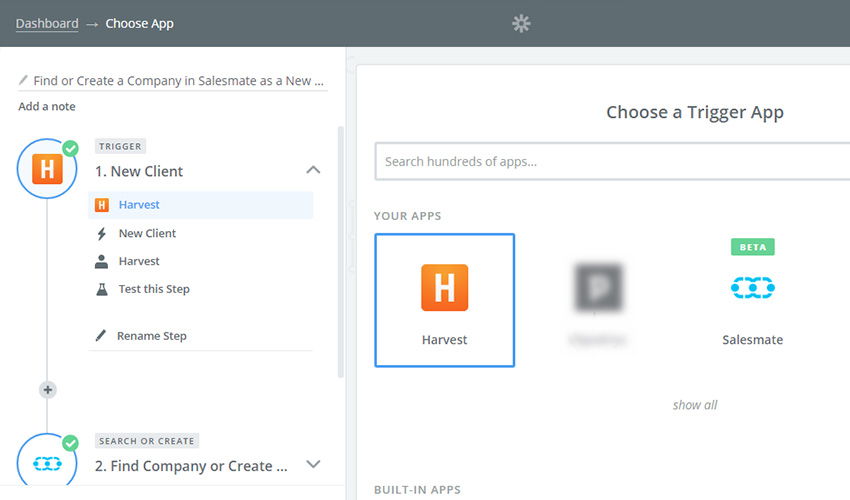Open the Harvest account menu item
The height and width of the screenshot is (500, 850).
tap(139, 261)
